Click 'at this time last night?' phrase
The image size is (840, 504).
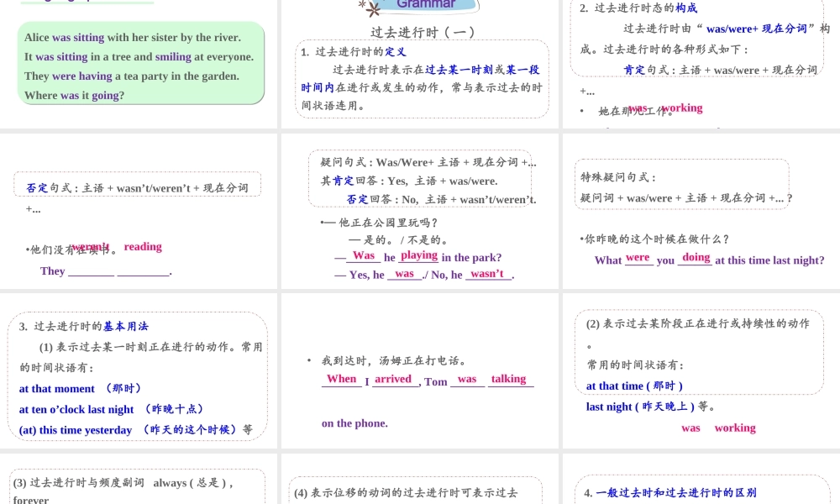point(769,260)
